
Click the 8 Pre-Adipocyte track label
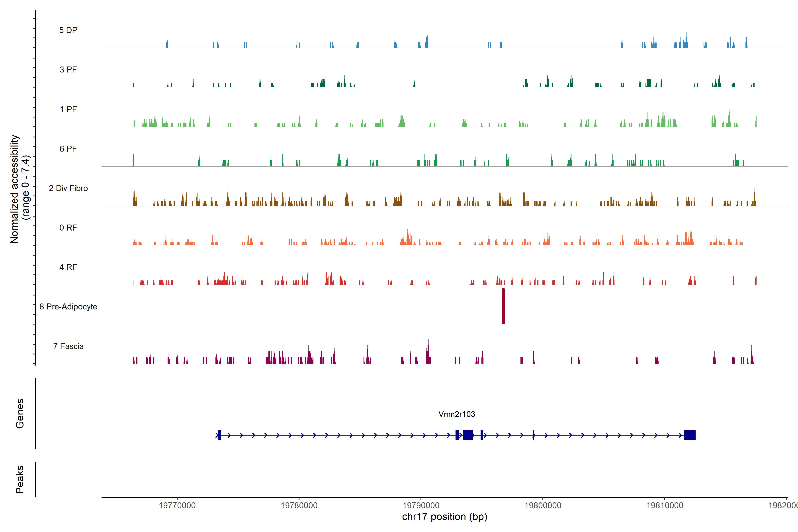(68, 307)
